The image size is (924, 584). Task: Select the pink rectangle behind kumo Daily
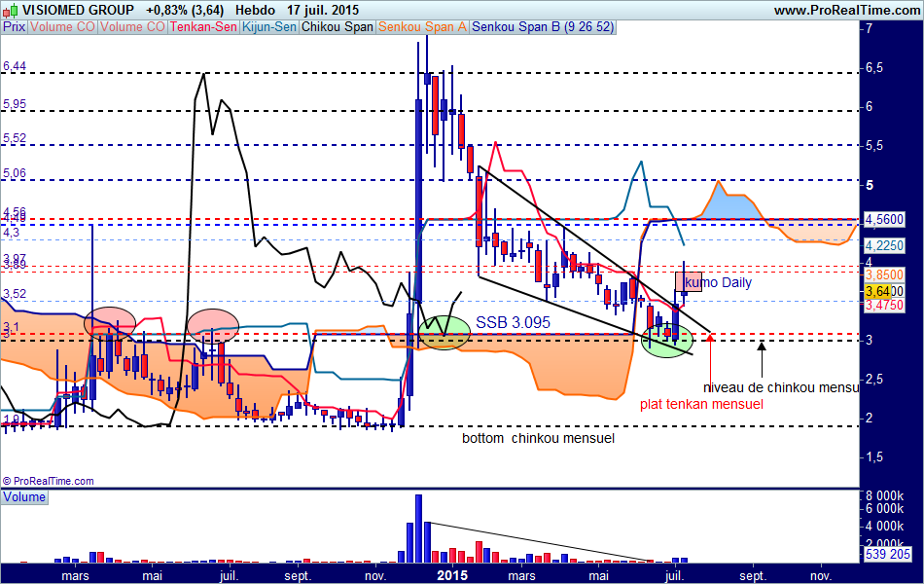(x=689, y=281)
